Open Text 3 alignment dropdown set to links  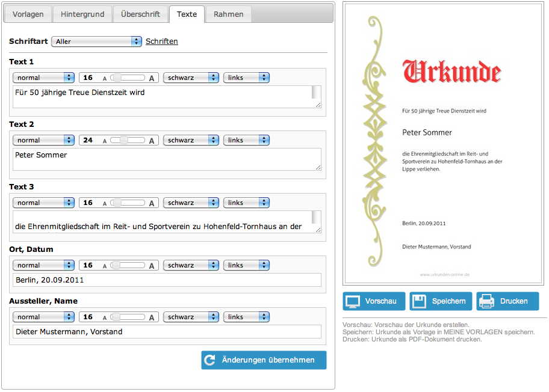246,203
